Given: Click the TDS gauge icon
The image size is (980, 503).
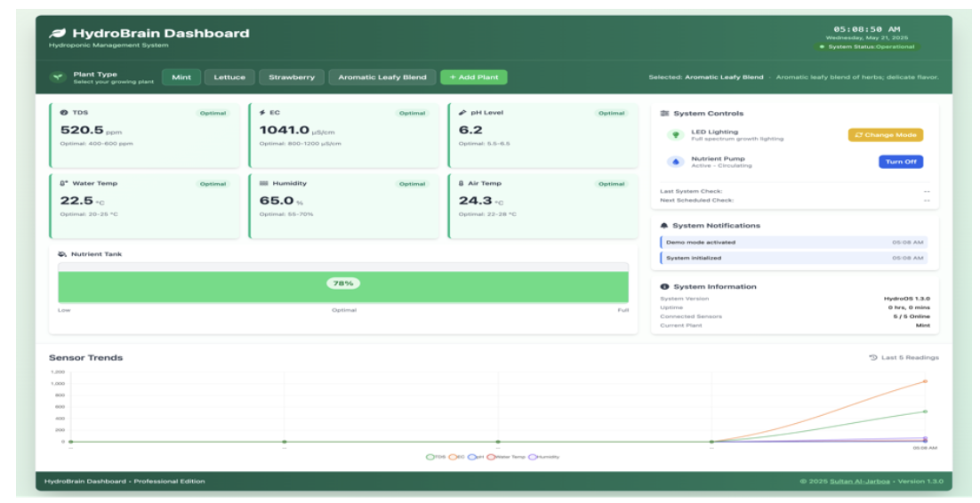Looking at the screenshot, I should [x=64, y=113].
